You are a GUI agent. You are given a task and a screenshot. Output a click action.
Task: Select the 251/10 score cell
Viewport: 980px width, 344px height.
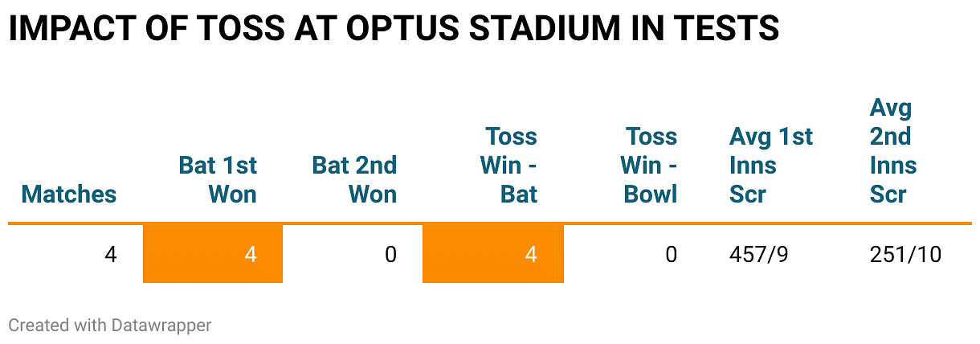click(x=905, y=255)
